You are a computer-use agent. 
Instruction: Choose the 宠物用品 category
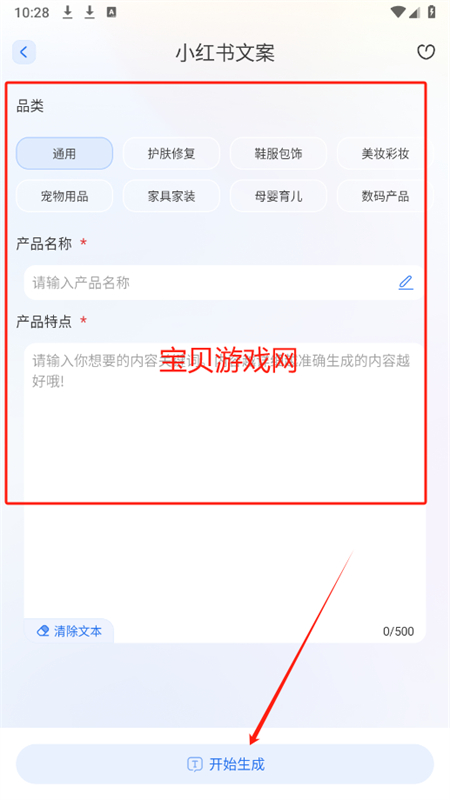point(64,196)
